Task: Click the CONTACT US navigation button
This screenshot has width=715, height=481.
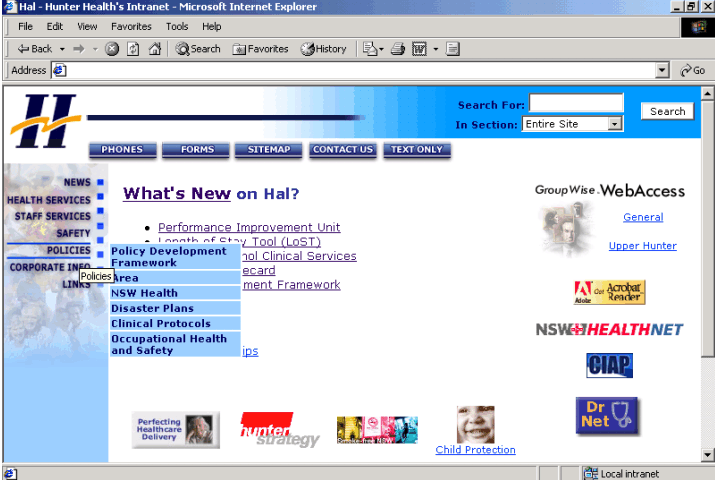Action: [343, 150]
